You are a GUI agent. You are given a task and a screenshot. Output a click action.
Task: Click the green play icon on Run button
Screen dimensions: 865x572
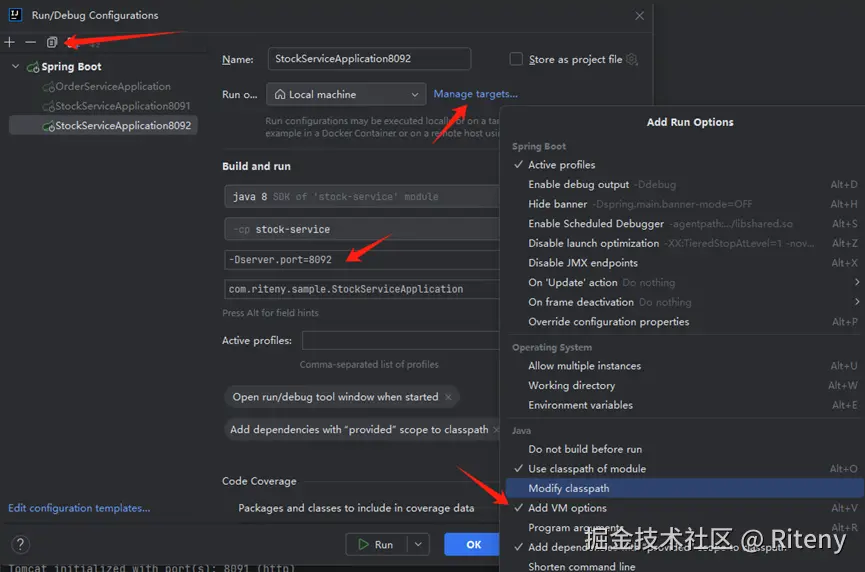tap(363, 544)
